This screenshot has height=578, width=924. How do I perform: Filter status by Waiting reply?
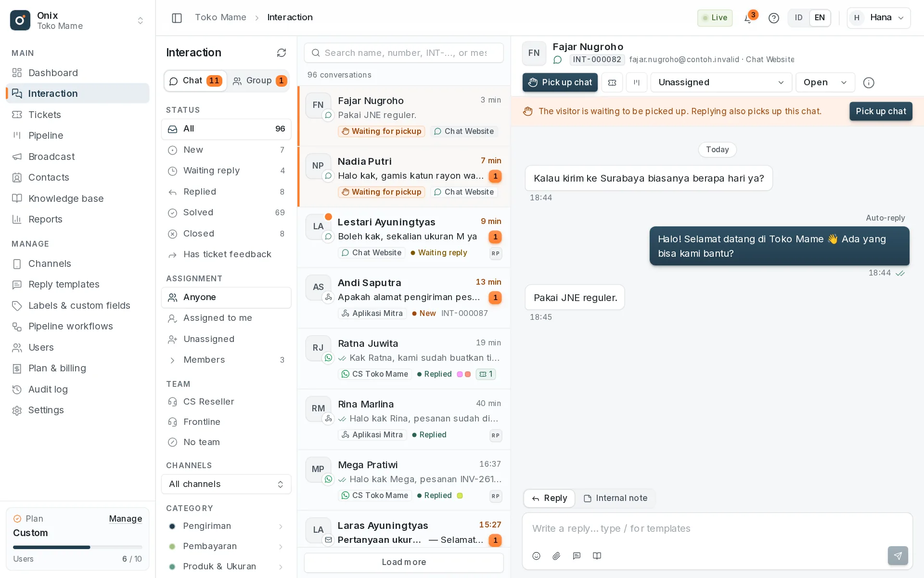pos(226,171)
